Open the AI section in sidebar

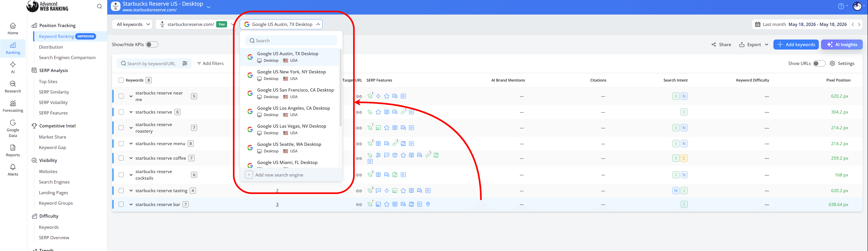point(13,67)
